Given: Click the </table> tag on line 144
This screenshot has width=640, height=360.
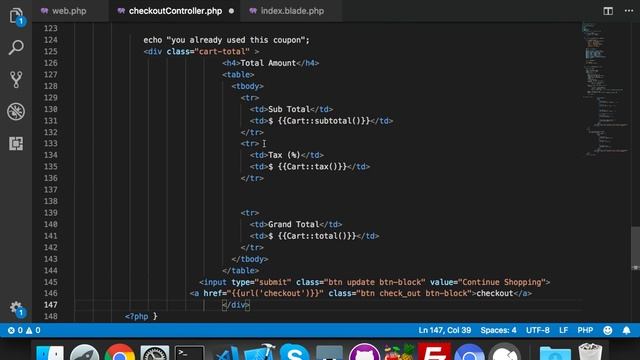Looking at the screenshot, I should [240, 271].
